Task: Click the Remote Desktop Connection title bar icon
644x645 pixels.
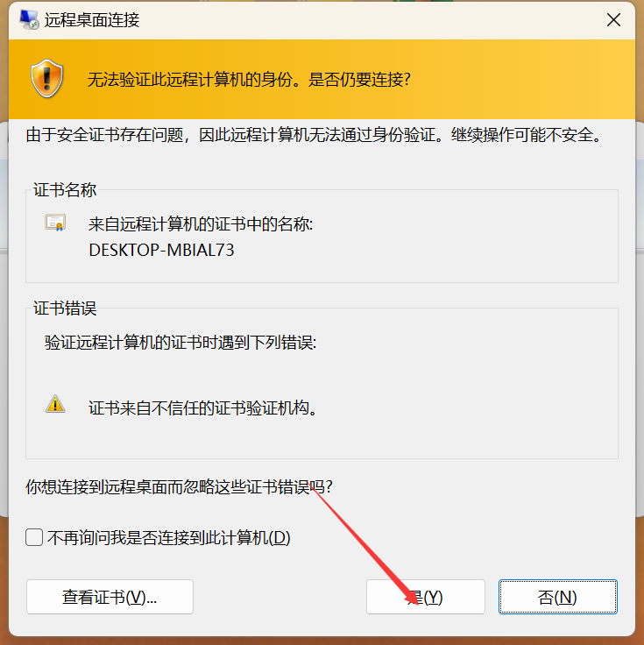Action: pyautogui.click(x=29, y=19)
